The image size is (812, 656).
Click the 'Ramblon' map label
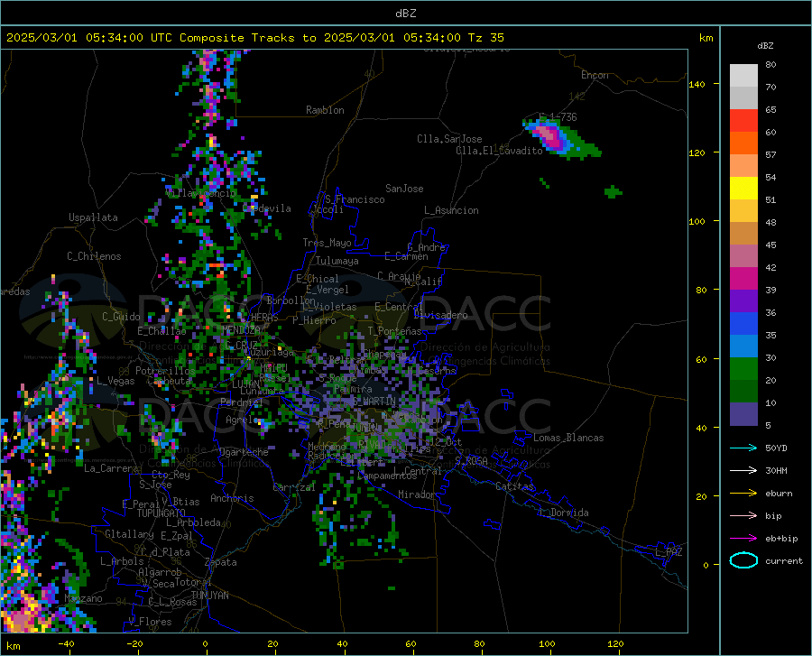[325, 110]
